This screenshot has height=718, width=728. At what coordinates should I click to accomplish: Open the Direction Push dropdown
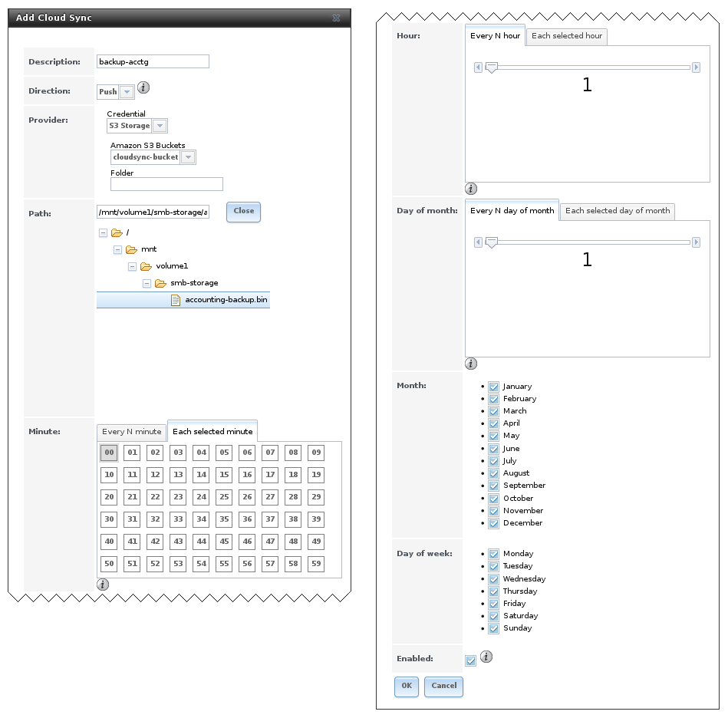coord(128,91)
